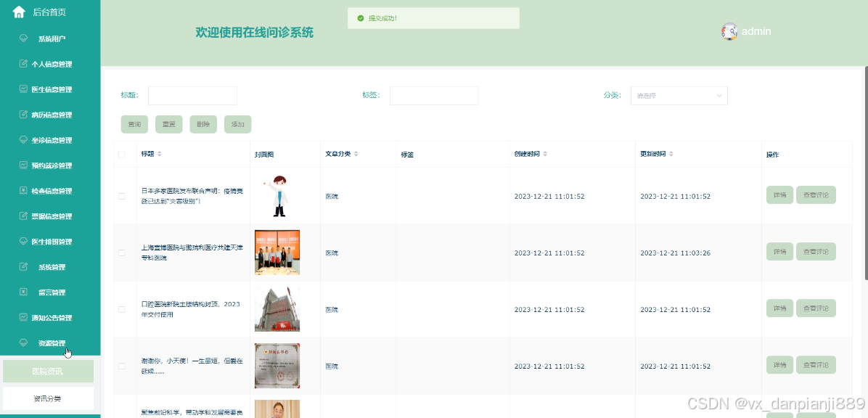Click the 标题 search input field
Viewport: 868px width, 418px height.
tap(192, 95)
